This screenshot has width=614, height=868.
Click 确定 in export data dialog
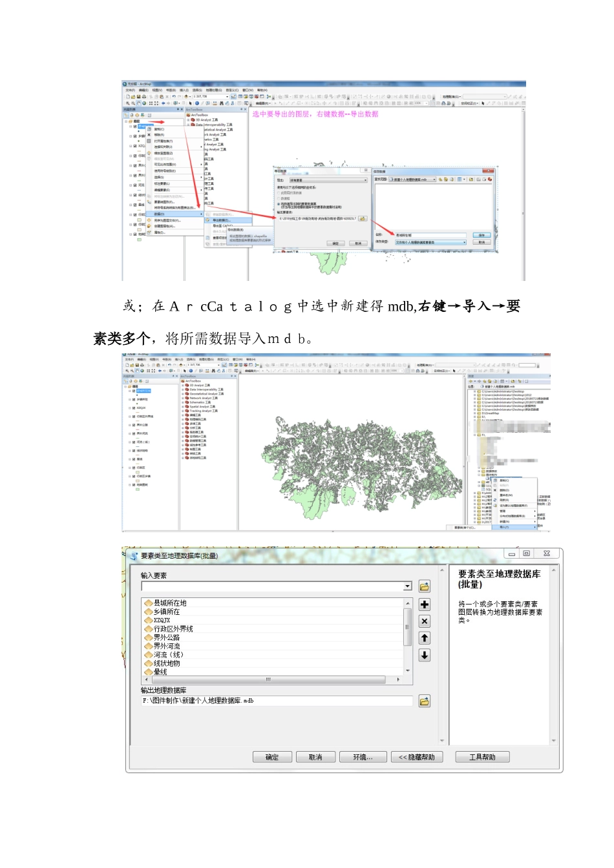click(335, 243)
